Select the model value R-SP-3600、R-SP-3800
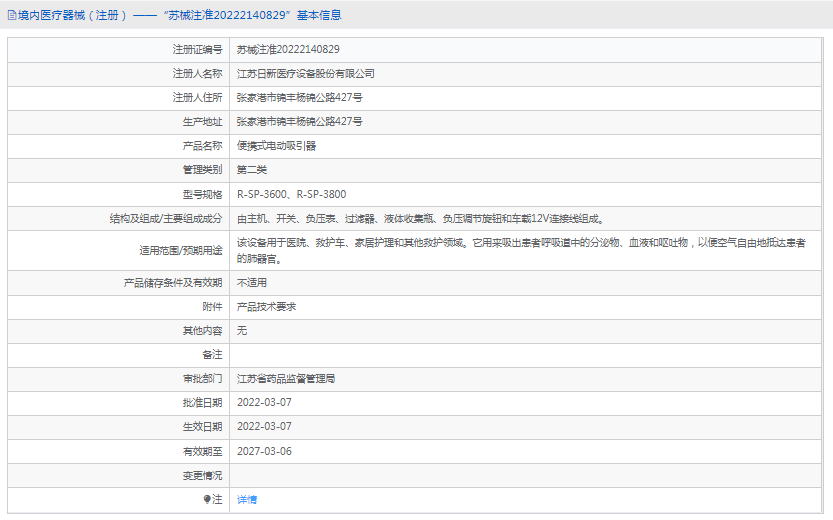This screenshot has height=520, width=833. (x=291, y=194)
